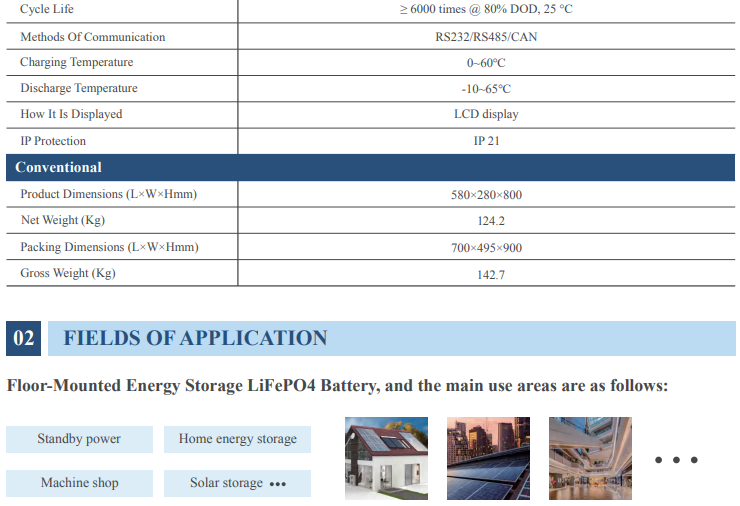Select the 580×280×800 product dimensions value
The width and height of the screenshot is (740, 506).
486,194
